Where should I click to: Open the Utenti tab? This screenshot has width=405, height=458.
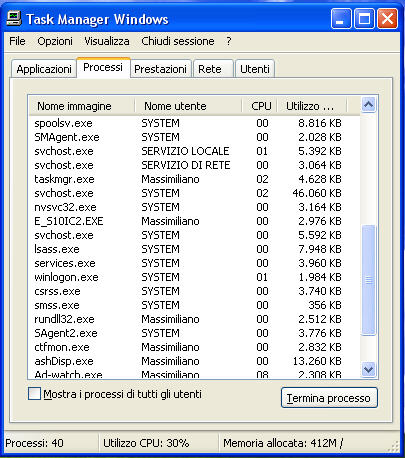tap(255, 69)
